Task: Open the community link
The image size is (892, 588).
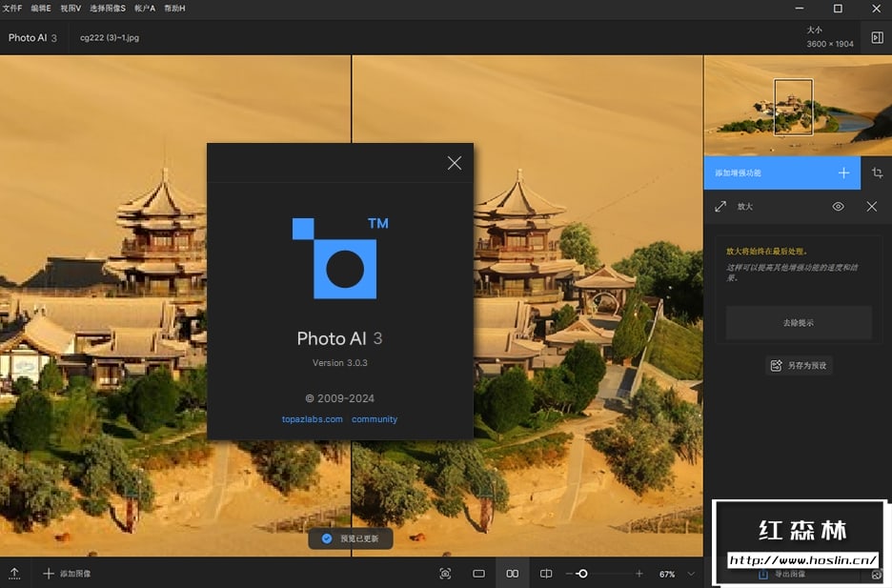Action: coord(375,419)
